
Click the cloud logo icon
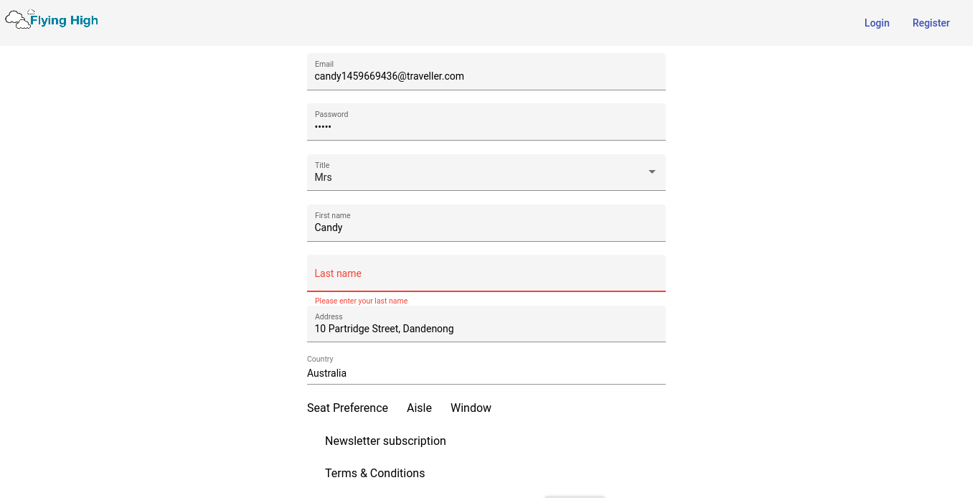18,19
